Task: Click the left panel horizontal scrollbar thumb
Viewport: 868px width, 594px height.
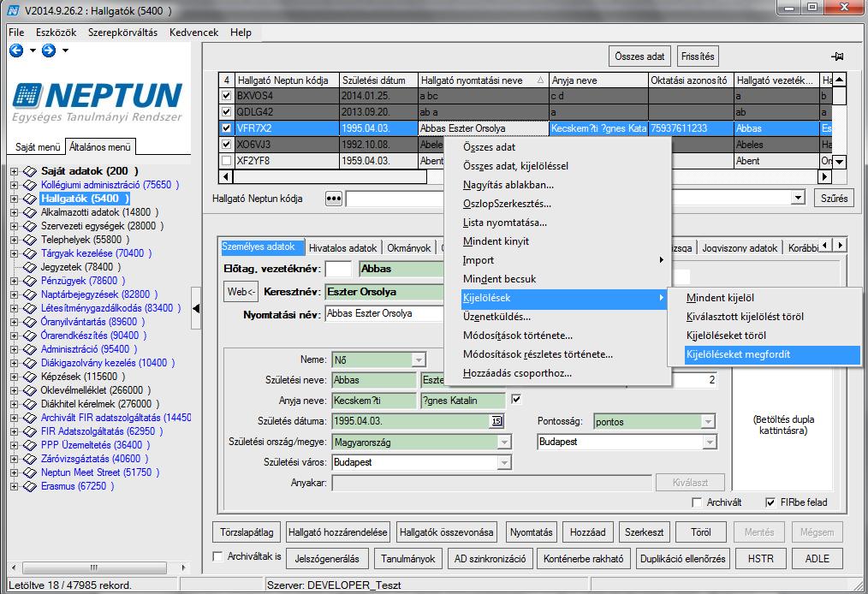Action: pyautogui.click(x=94, y=567)
